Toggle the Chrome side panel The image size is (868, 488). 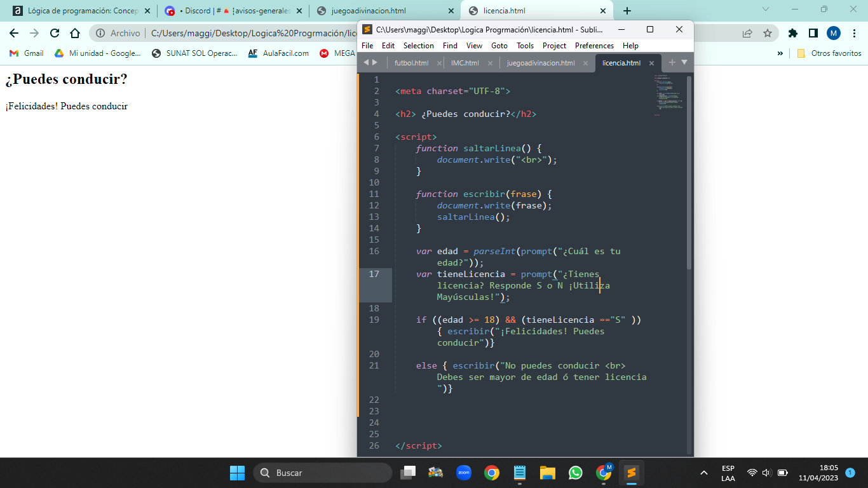coord(813,33)
